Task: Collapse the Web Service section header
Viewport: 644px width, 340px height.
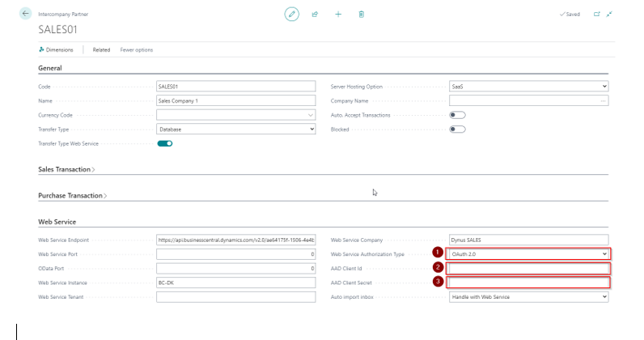Action: click(x=57, y=222)
